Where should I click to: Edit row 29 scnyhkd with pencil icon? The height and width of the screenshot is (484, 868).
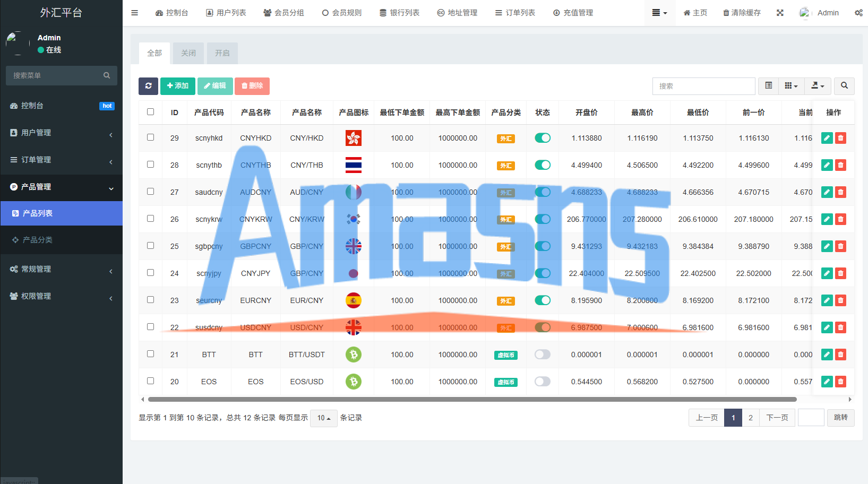(x=827, y=138)
